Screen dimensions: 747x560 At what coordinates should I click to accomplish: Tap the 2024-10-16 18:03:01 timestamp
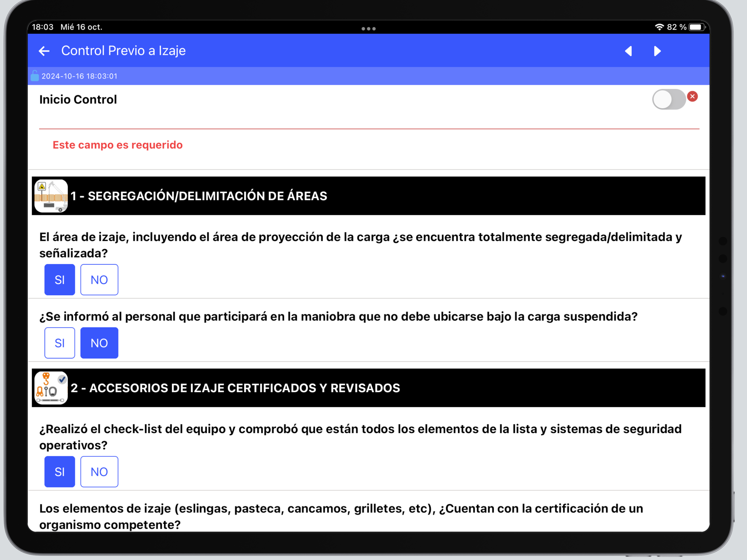tap(79, 76)
